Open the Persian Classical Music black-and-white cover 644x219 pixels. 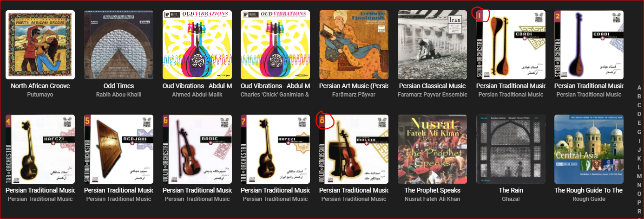click(432, 45)
